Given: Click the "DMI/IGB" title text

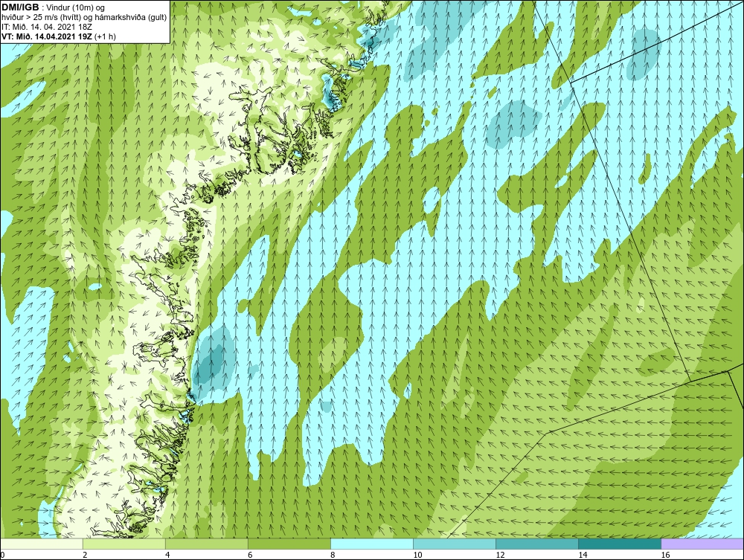Looking at the screenshot, I should coord(20,7).
